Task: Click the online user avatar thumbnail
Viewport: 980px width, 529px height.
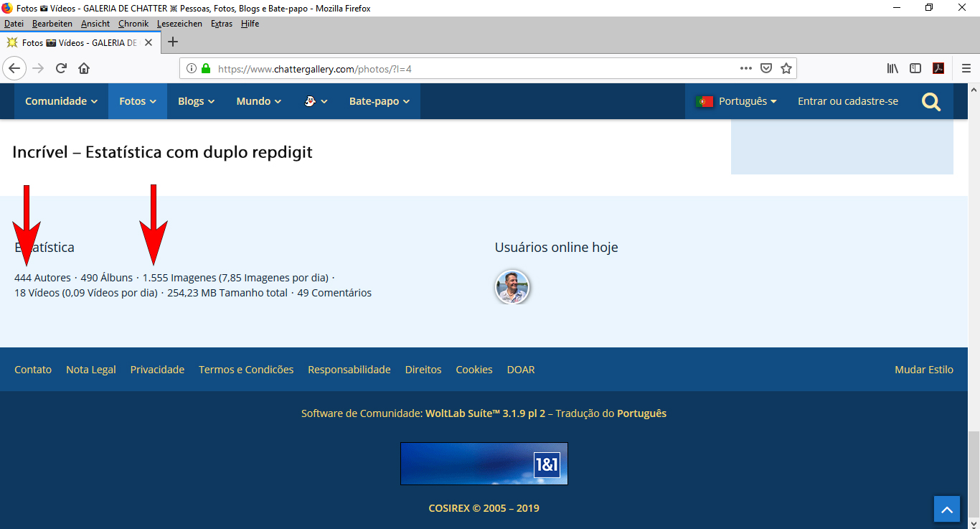Action: (x=512, y=287)
